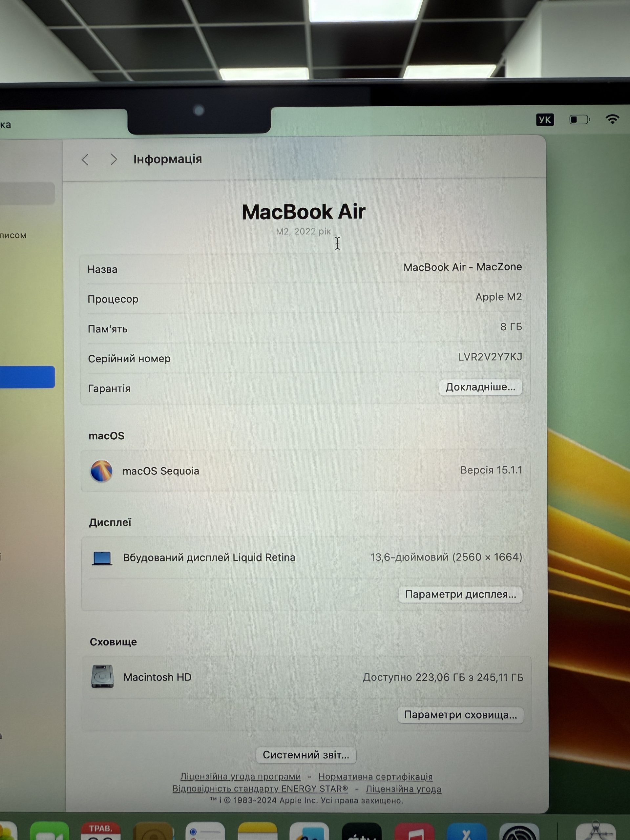
Task: Open Ліцензійна угода програми link
Action: coord(241,777)
